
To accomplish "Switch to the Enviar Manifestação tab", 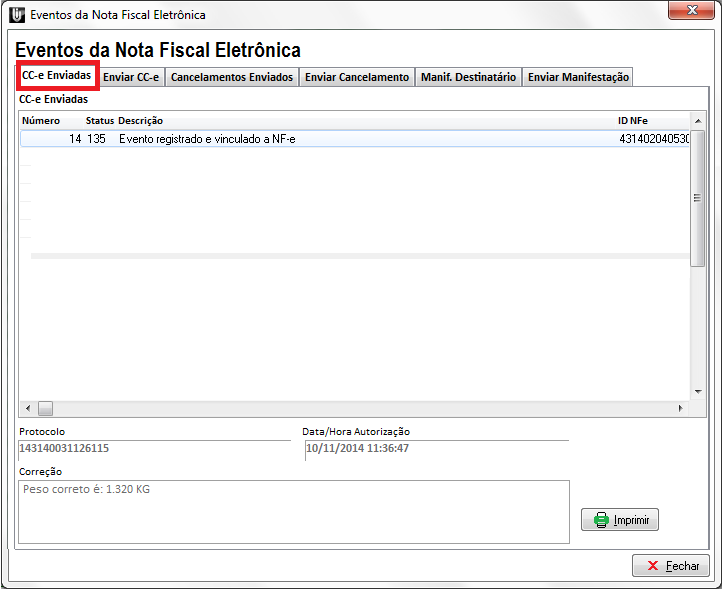I will (578, 77).
